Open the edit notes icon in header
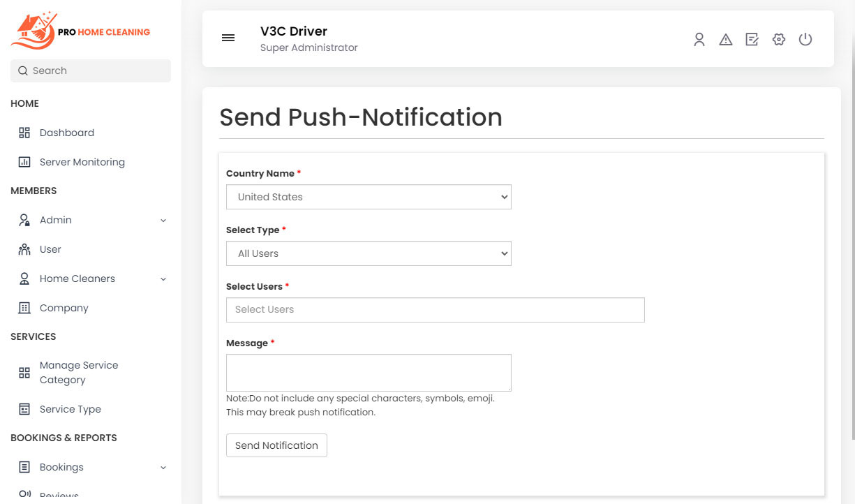The image size is (855, 504). click(x=752, y=40)
